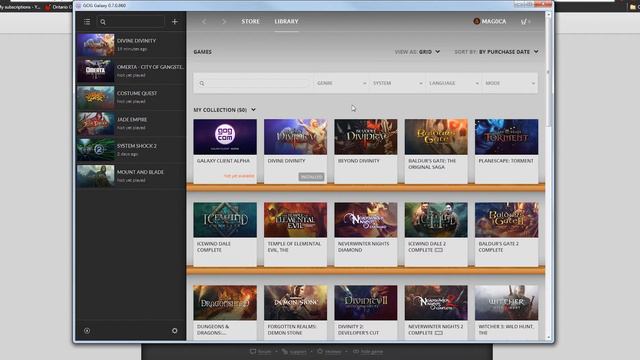Click the plus icon beside sidebar search
The image size is (640, 360).
(175, 22)
